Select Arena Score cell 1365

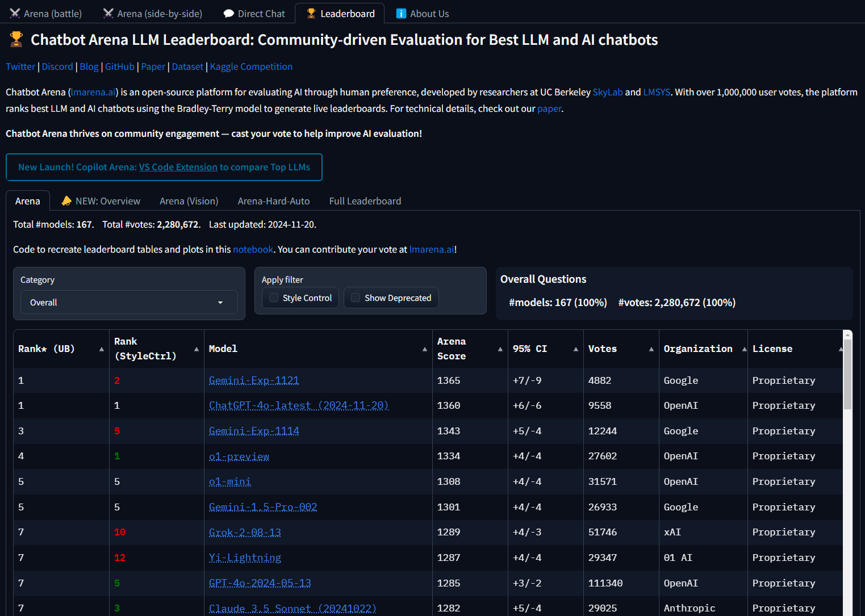point(470,380)
